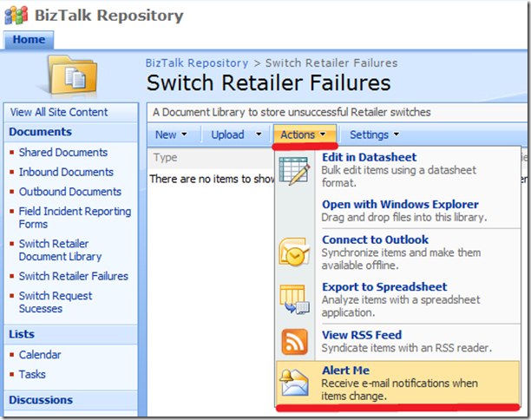This screenshot has width=531, height=420.
Task: Switch to the Home tab
Action: (29, 40)
